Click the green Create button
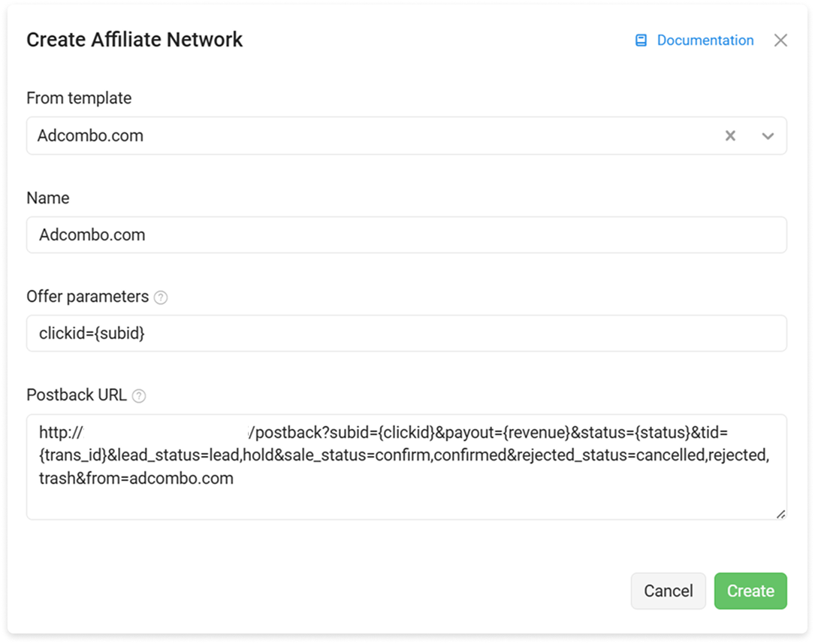Image resolution: width=815 pixels, height=644 pixels. click(x=750, y=591)
